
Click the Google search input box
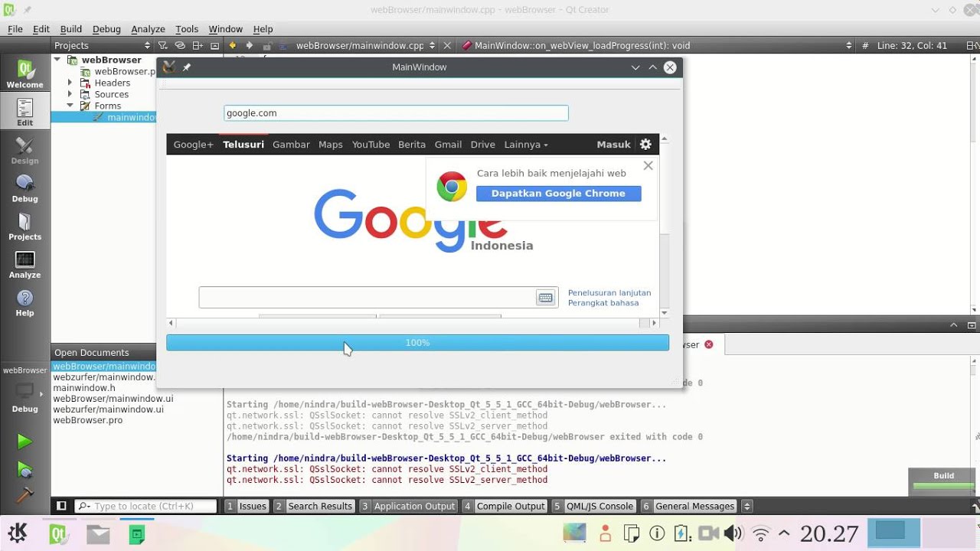tap(367, 298)
